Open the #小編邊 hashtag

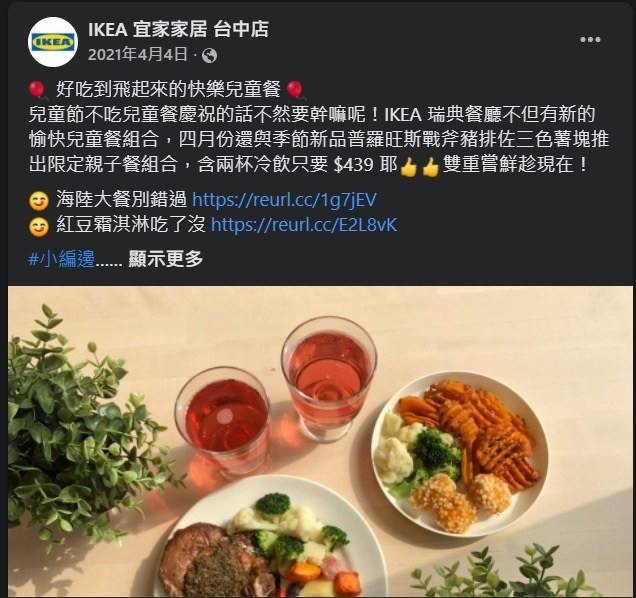click(x=61, y=258)
